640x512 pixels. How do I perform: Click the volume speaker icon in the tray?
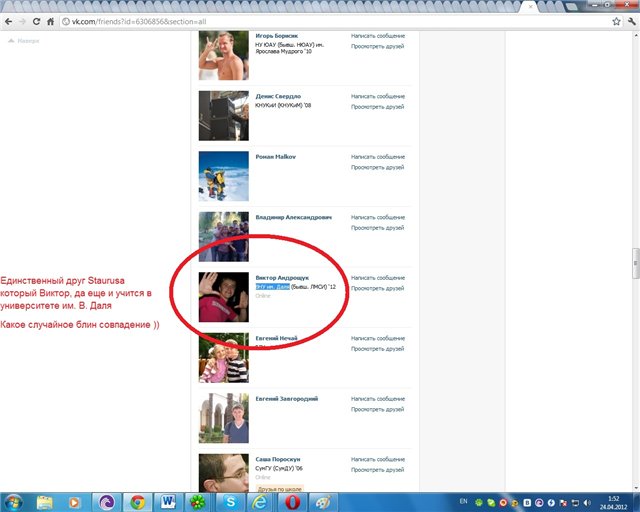pyautogui.click(x=587, y=503)
